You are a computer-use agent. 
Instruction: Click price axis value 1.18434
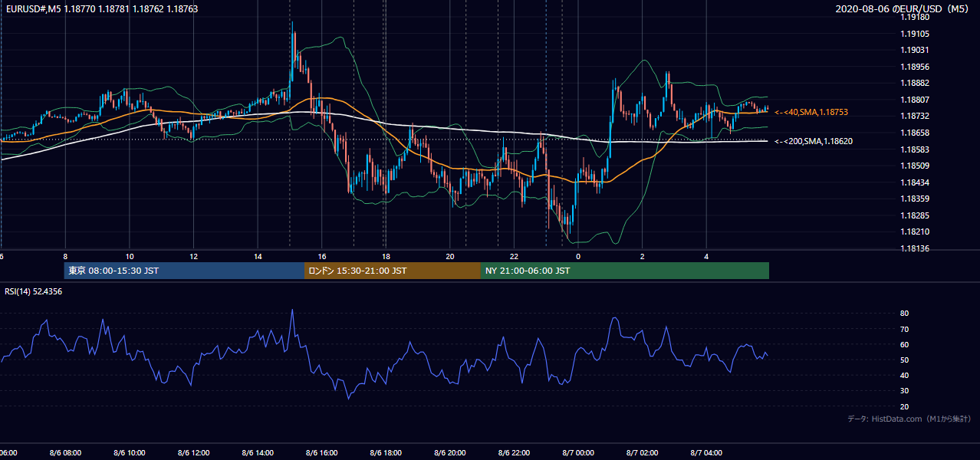[x=914, y=182]
